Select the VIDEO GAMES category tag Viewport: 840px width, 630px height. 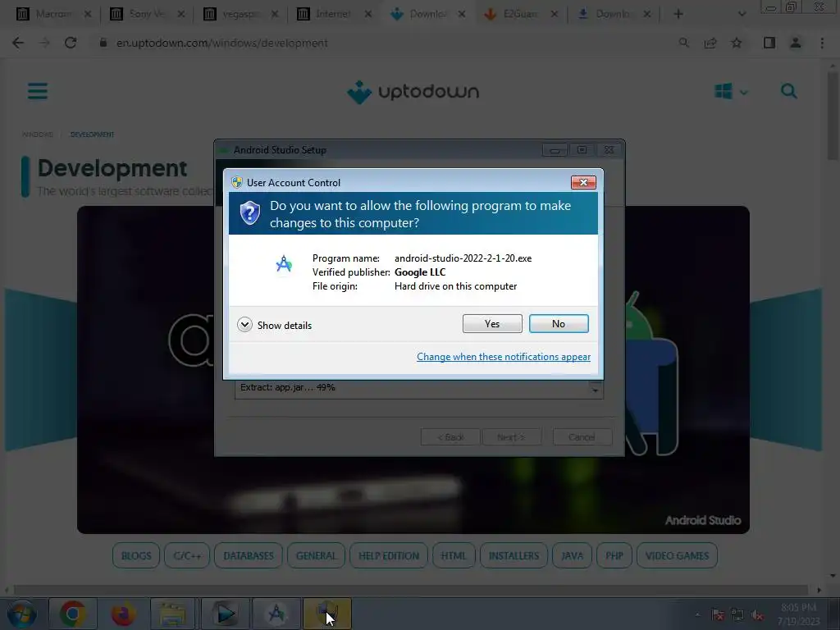(677, 555)
